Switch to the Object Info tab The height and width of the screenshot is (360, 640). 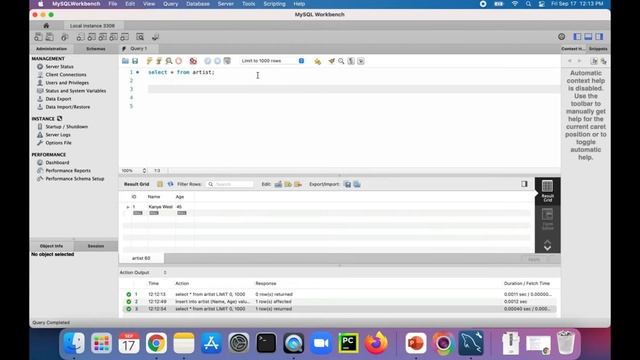coord(51,246)
